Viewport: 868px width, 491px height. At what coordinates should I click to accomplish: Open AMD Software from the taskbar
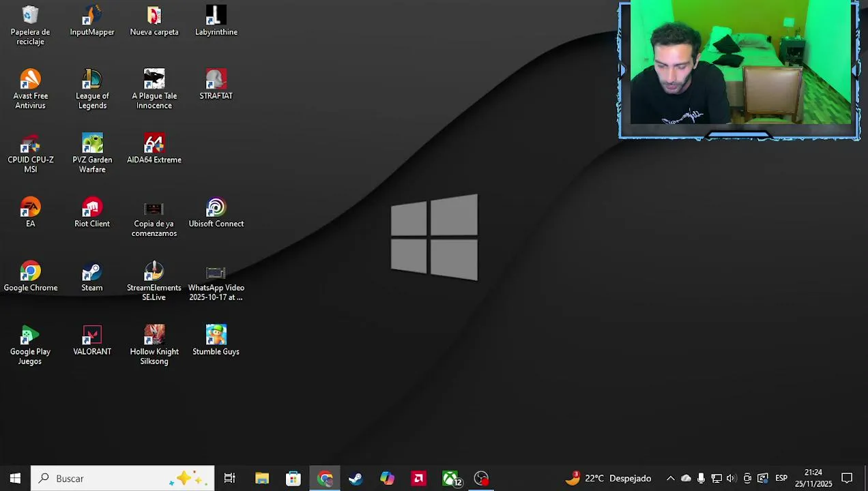click(x=418, y=478)
